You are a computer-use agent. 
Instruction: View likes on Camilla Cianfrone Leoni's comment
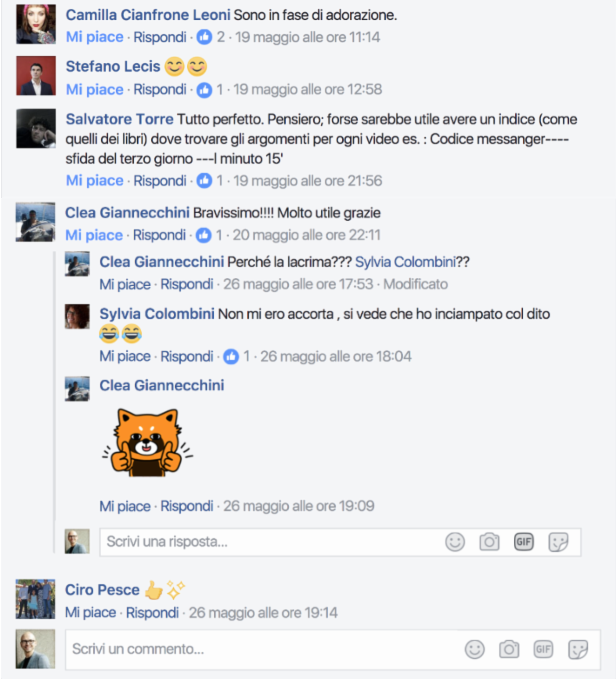tap(210, 37)
